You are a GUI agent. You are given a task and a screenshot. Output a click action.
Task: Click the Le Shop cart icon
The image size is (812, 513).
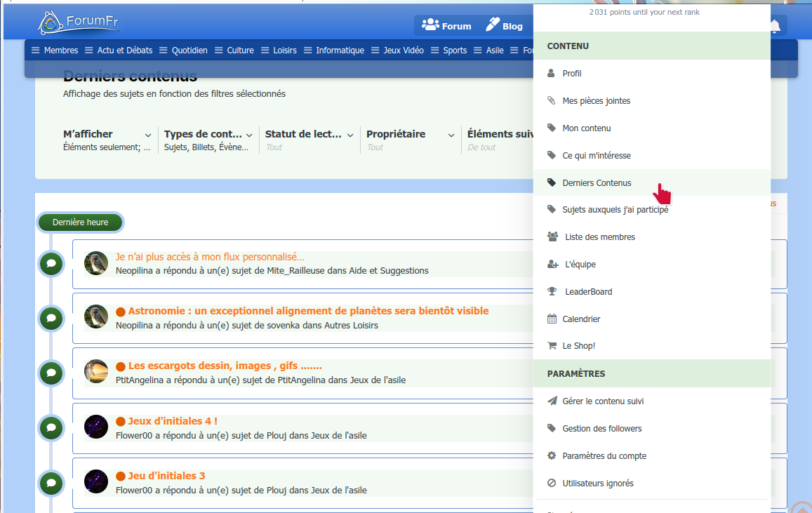point(552,346)
